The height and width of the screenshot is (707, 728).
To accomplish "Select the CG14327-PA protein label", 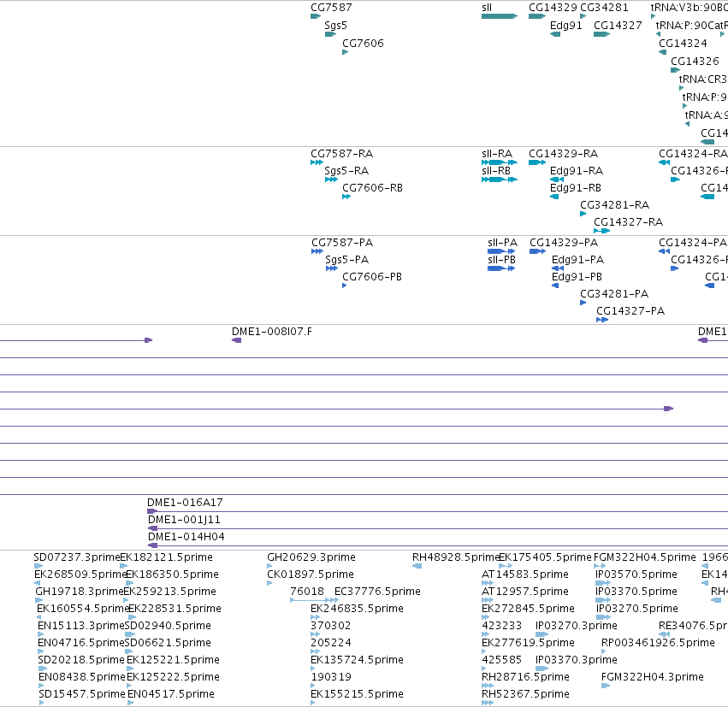I will pos(630,311).
